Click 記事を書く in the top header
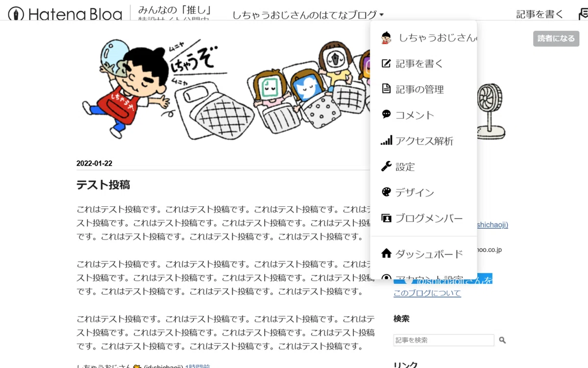Viewport: 588px width, 368px height. [x=539, y=15]
